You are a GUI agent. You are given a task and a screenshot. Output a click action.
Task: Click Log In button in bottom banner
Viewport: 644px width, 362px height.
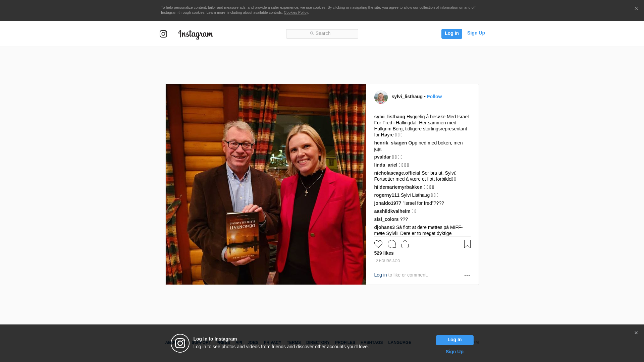point(454,340)
